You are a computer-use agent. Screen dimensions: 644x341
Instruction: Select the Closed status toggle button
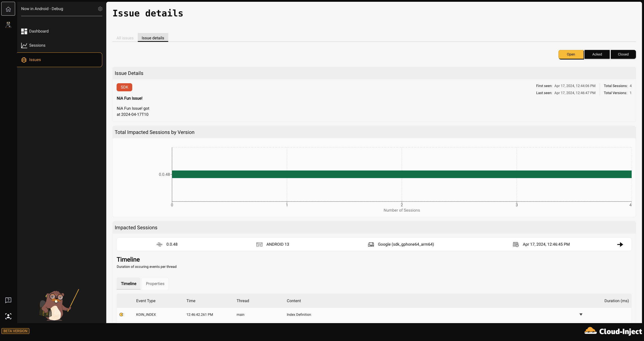pyautogui.click(x=623, y=54)
